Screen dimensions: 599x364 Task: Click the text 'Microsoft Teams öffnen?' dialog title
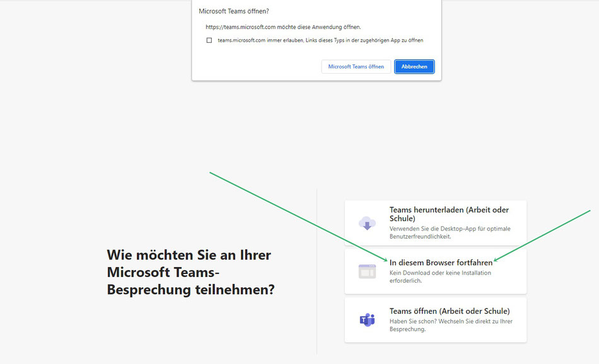point(234,11)
